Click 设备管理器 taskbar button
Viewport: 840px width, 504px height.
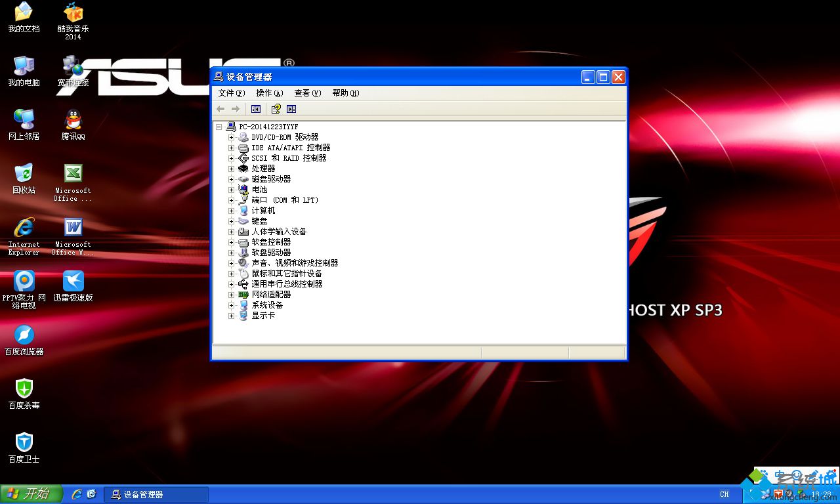(156, 494)
